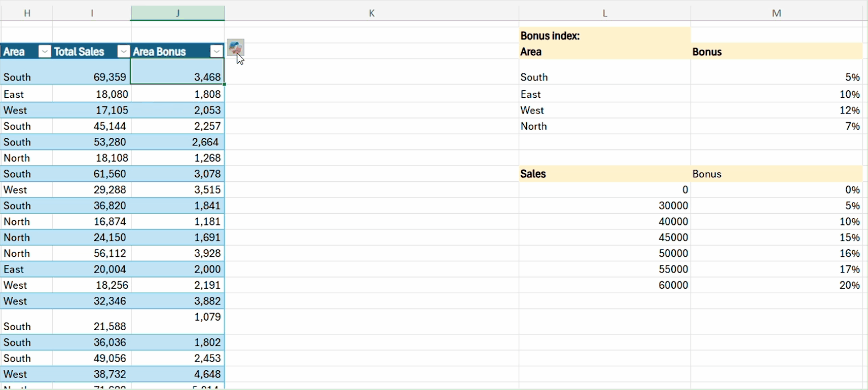The width and height of the screenshot is (868, 390).
Task: Click the column L header
Action: [x=604, y=13]
